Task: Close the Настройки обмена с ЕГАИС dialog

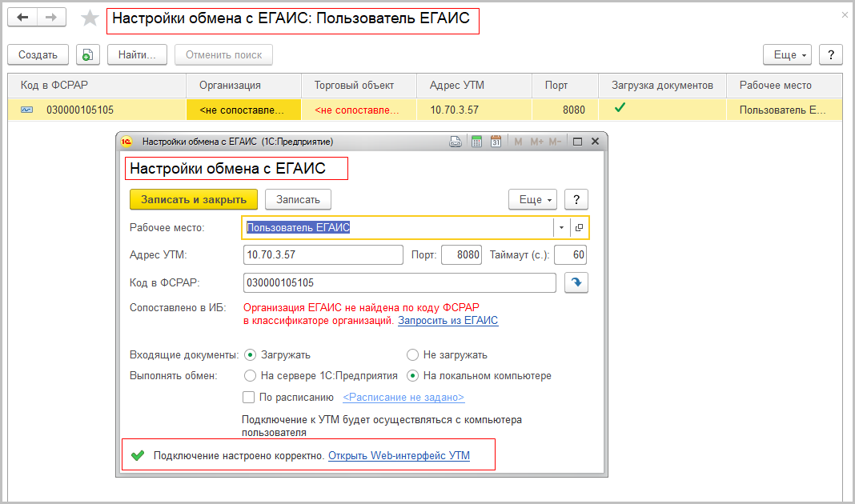Action: (596, 142)
